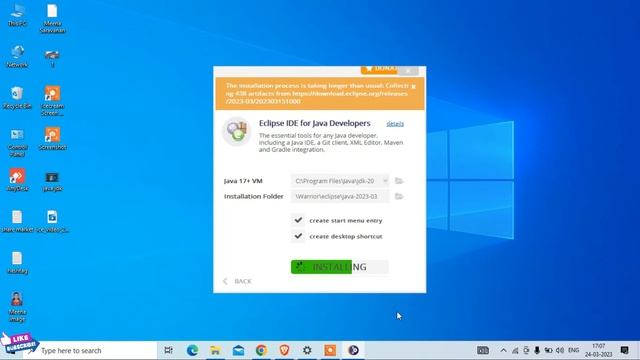
Task: Open the This PC desktop icon
Action: coord(17,15)
